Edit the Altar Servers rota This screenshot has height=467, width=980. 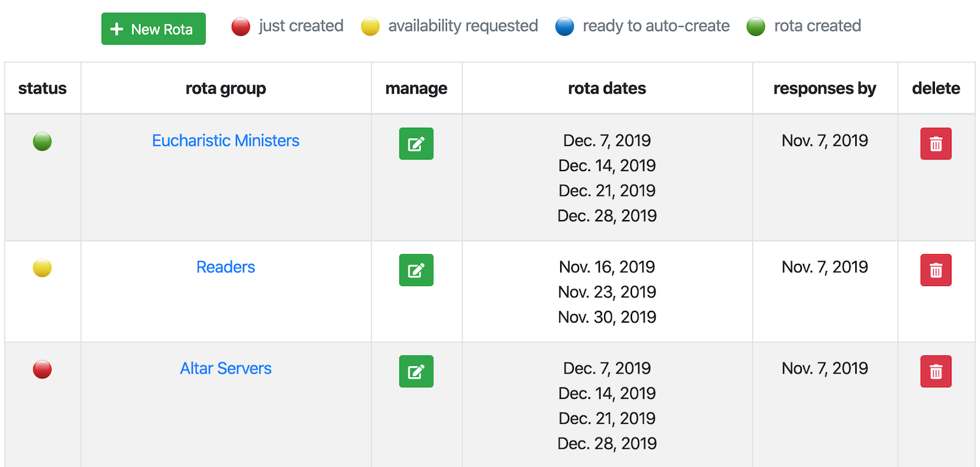pyautogui.click(x=416, y=372)
